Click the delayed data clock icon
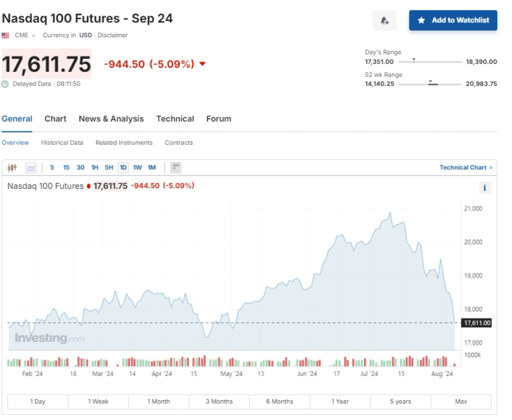This screenshot has height=420, width=512. [x=6, y=84]
